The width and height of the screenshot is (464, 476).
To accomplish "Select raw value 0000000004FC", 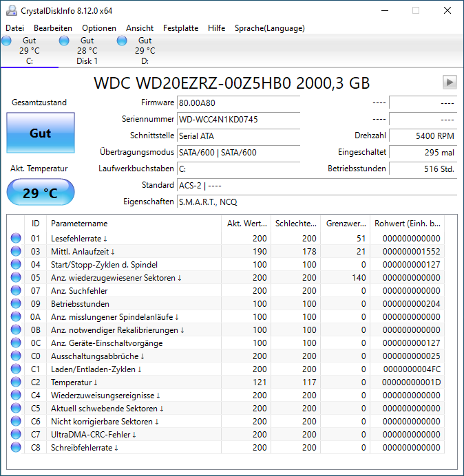I will coord(412,369).
